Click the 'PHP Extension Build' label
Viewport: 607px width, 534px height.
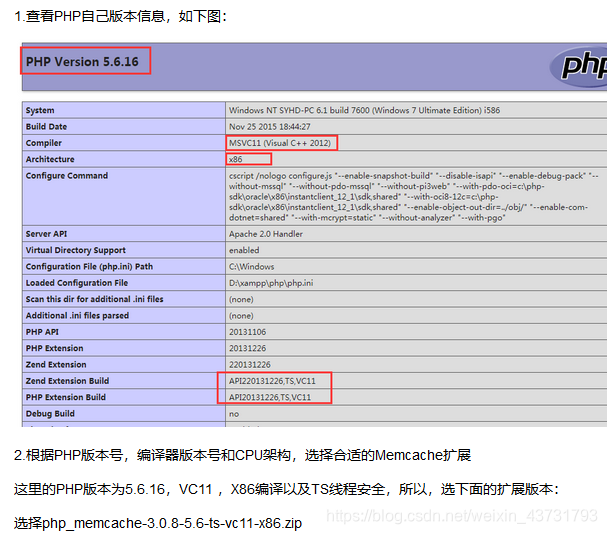(65, 397)
